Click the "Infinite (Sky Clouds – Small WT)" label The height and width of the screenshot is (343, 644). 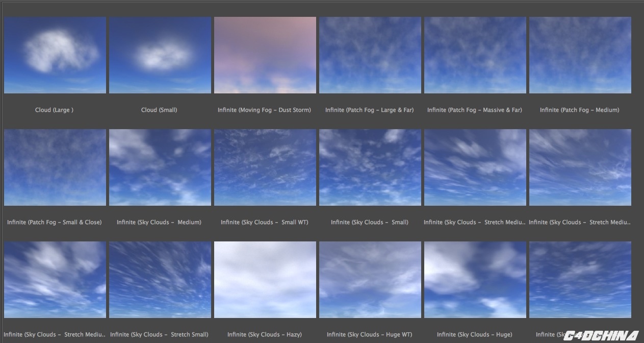coord(265,222)
